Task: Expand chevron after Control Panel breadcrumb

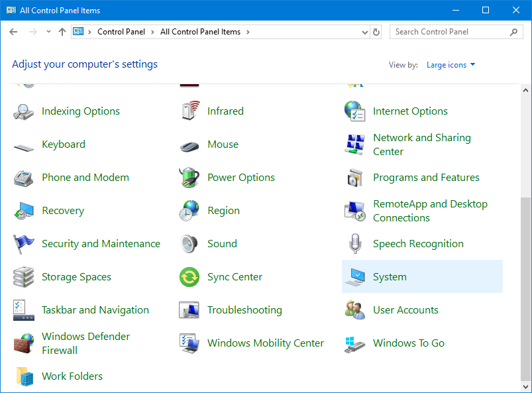Action: tap(152, 32)
